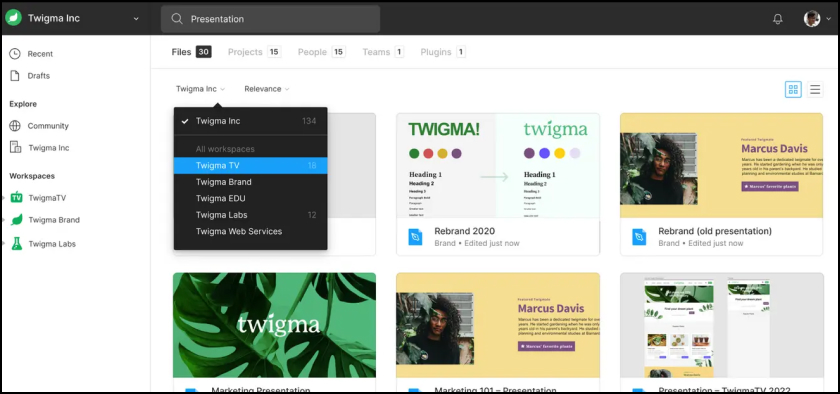Click the Rebrand 2020 file title
This screenshot has height=394, width=840.
click(464, 231)
